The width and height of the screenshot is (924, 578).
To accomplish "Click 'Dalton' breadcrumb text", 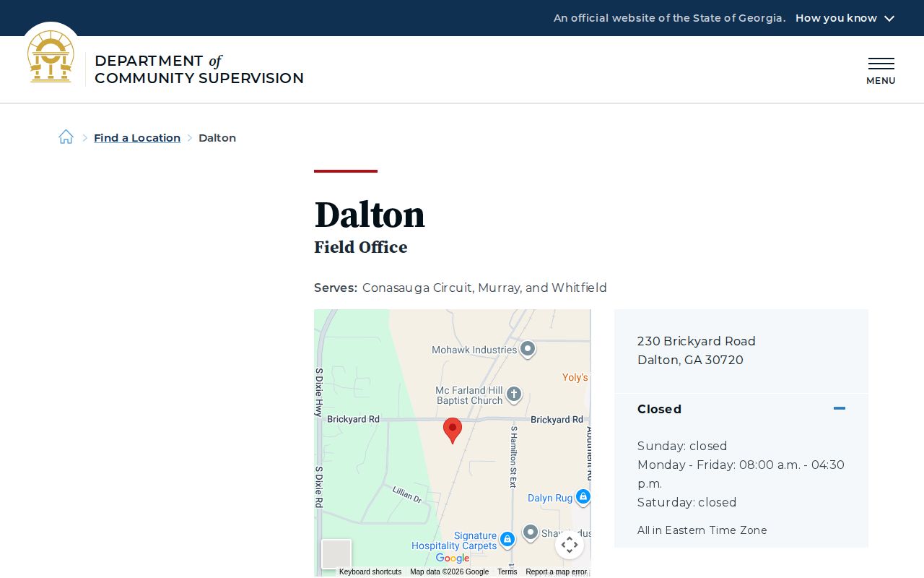I will coord(217,137).
